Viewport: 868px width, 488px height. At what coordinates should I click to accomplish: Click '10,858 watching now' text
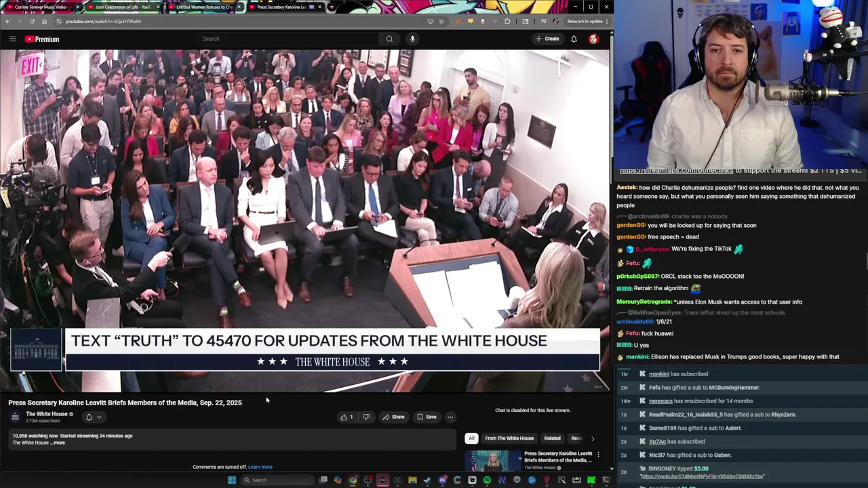coord(35,436)
